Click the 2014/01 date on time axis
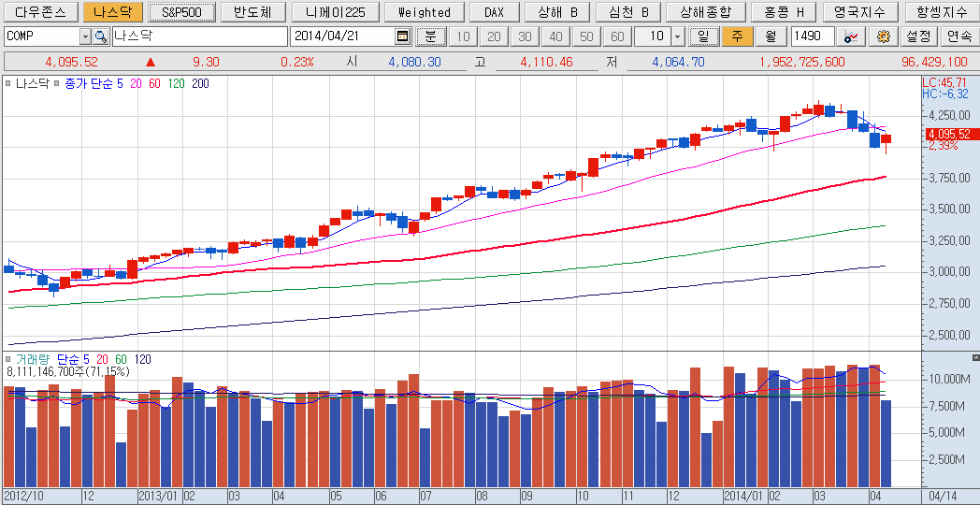The image size is (980, 505). 742,496
